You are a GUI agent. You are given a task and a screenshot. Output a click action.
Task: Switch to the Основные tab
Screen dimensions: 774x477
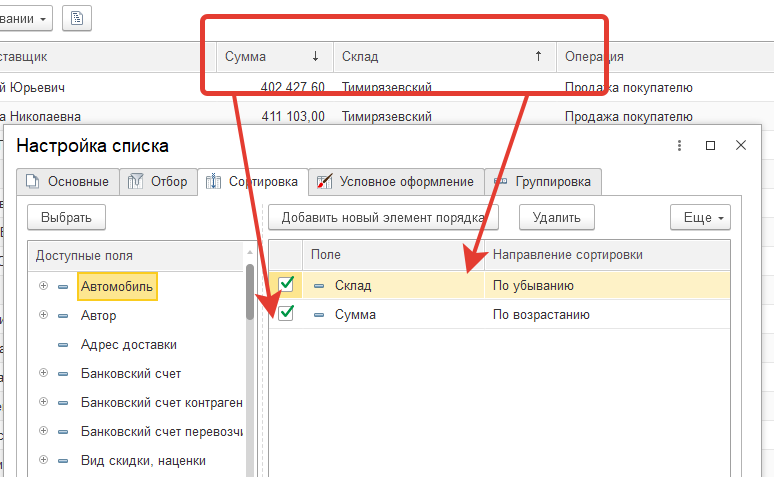click(68, 182)
